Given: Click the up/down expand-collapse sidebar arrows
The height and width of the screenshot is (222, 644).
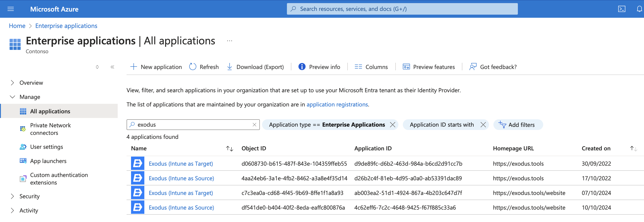Looking at the screenshot, I should coord(97,67).
